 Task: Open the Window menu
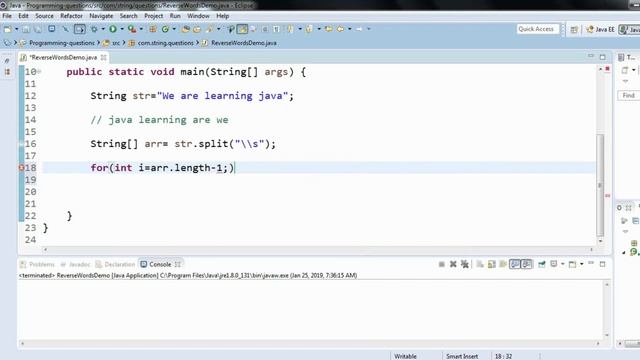198,16
